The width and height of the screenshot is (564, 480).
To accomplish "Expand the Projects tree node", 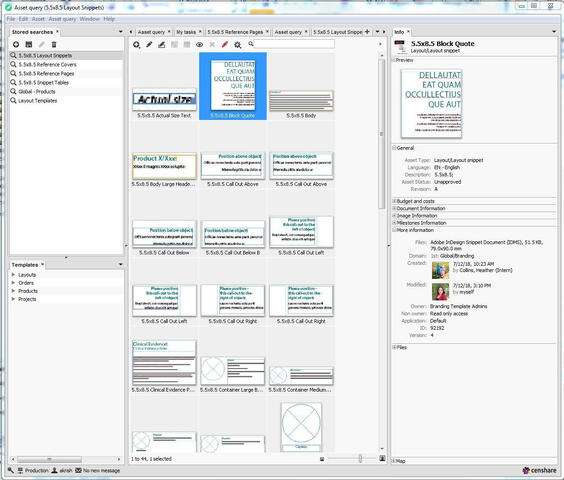I will (x=13, y=299).
